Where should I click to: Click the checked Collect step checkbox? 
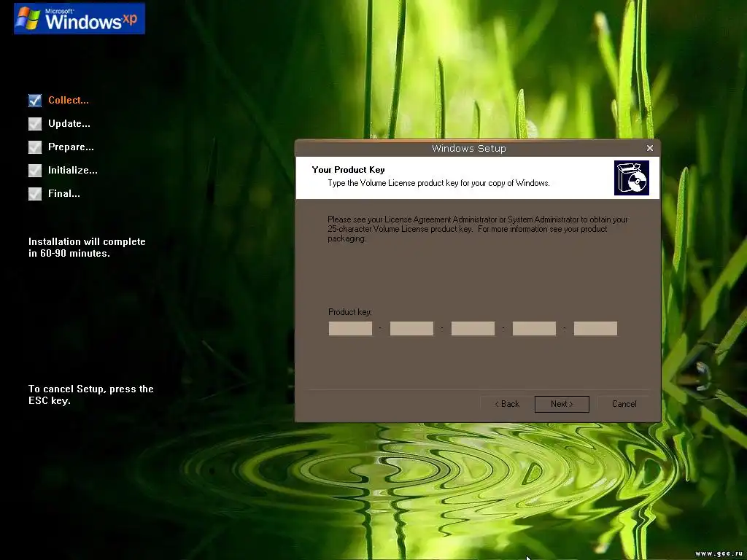click(x=35, y=100)
